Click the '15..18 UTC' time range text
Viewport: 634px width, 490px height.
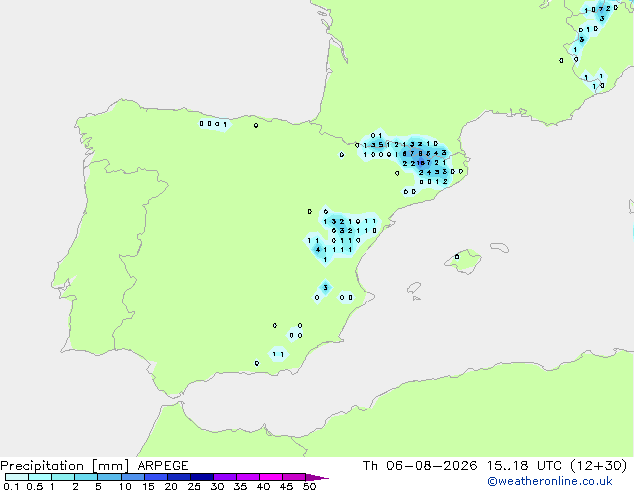point(524,466)
